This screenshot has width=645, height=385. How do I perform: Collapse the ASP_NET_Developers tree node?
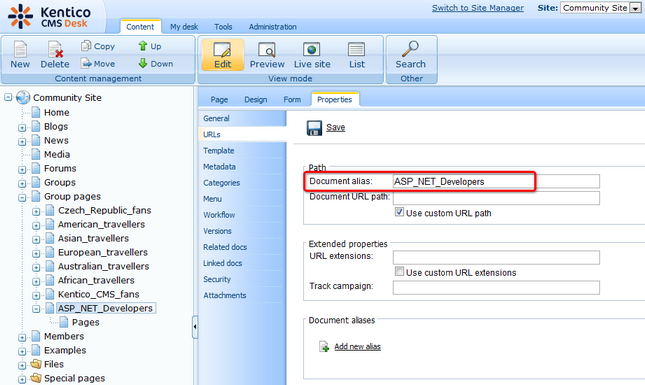pyautogui.click(x=36, y=309)
